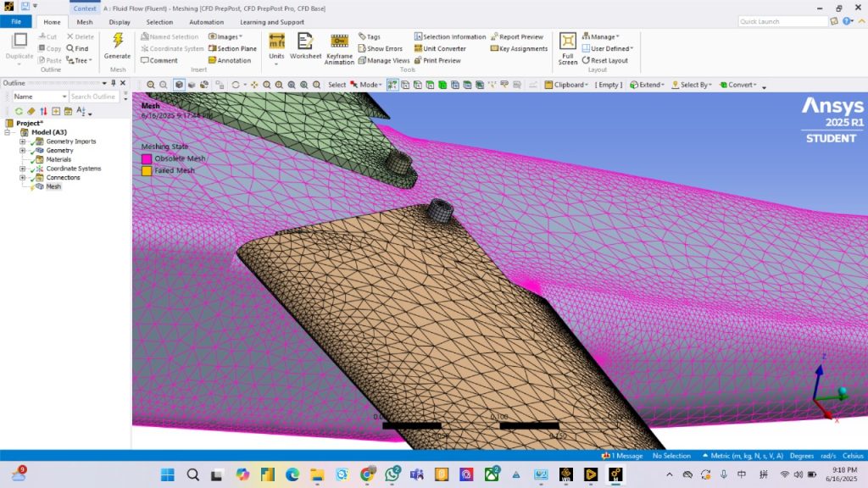Expand the Connections tree node
868x488 pixels.
tap(23, 178)
